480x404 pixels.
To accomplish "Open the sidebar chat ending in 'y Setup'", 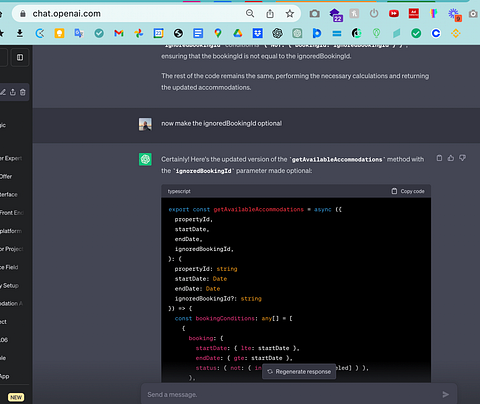I will click(x=10, y=285).
